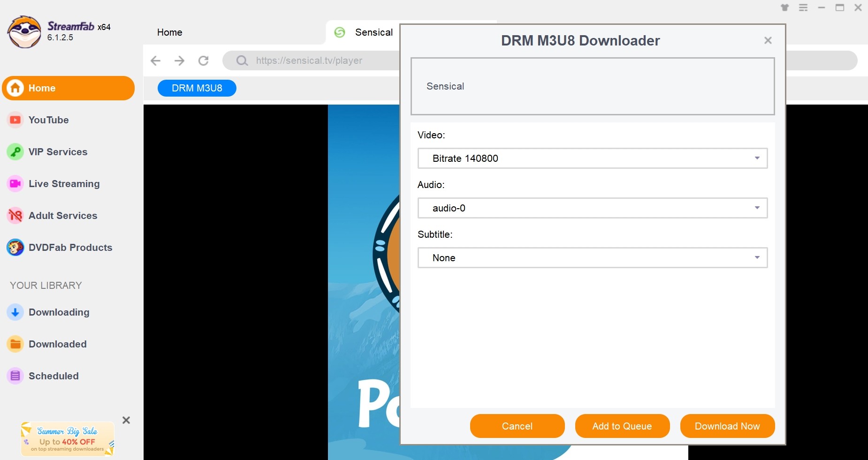868x460 pixels.
Task: Reload the current page
Action: coord(204,60)
